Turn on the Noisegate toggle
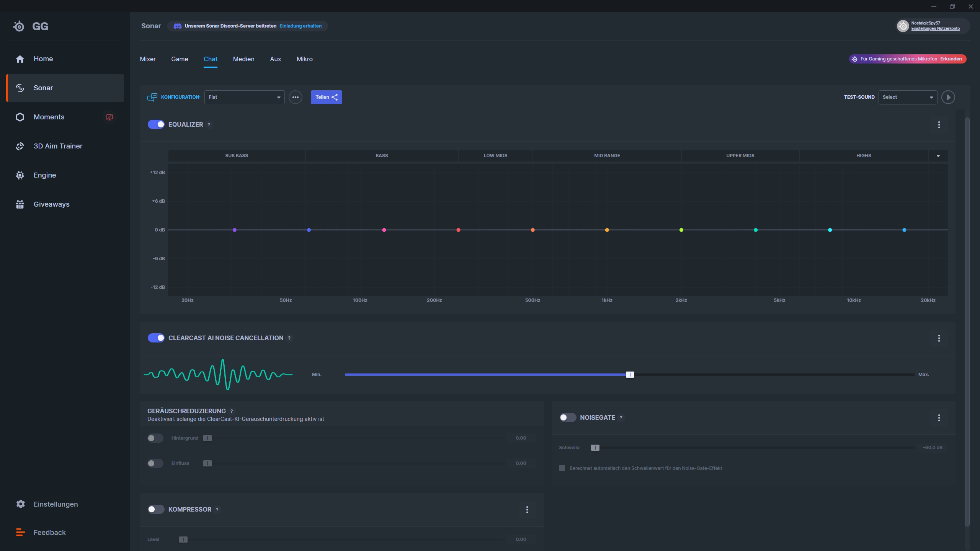This screenshot has height=551, width=980. [567, 417]
